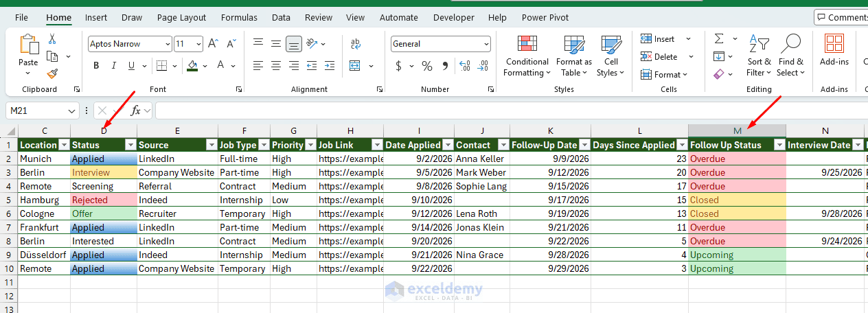Click inside the formula bar

511,111
